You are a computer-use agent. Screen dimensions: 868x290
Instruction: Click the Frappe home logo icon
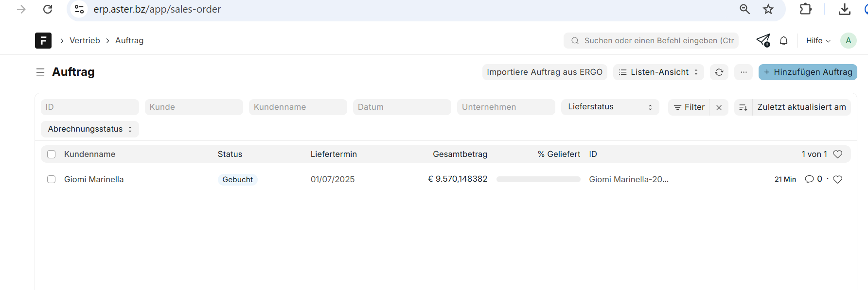pyautogui.click(x=43, y=40)
